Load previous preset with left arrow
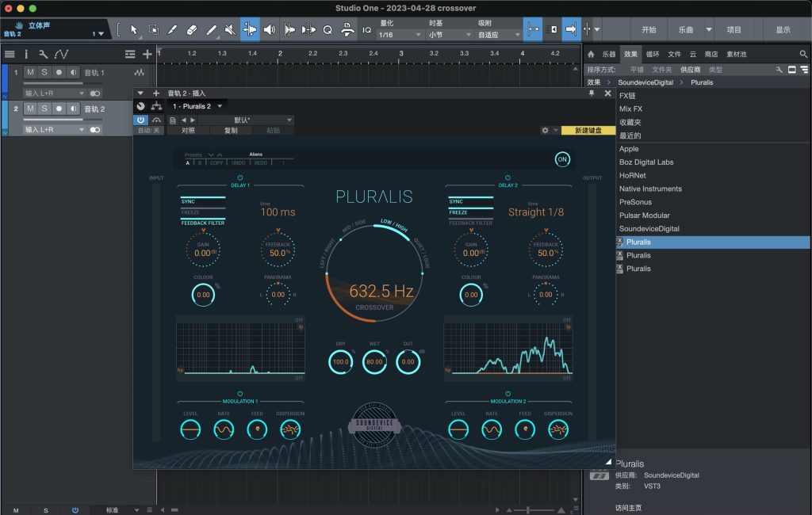 183,120
